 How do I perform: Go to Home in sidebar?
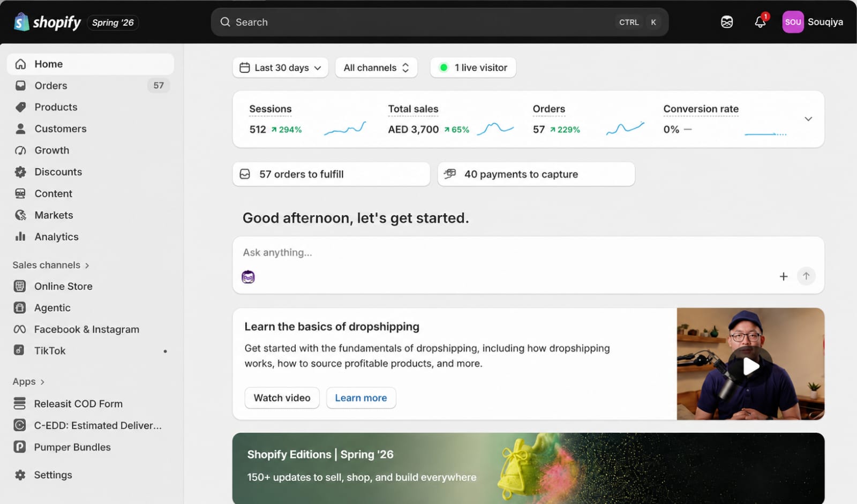tap(90, 64)
